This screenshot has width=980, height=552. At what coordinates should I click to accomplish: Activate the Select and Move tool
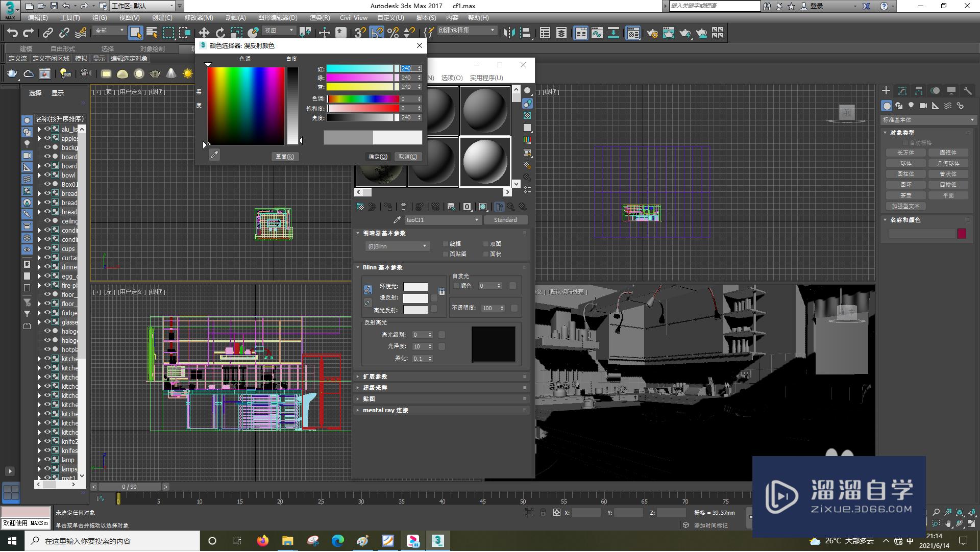[x=204, y=33]
